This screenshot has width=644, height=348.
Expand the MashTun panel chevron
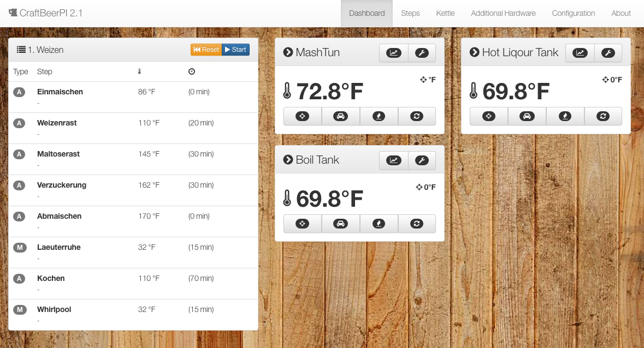coord(288,52)
